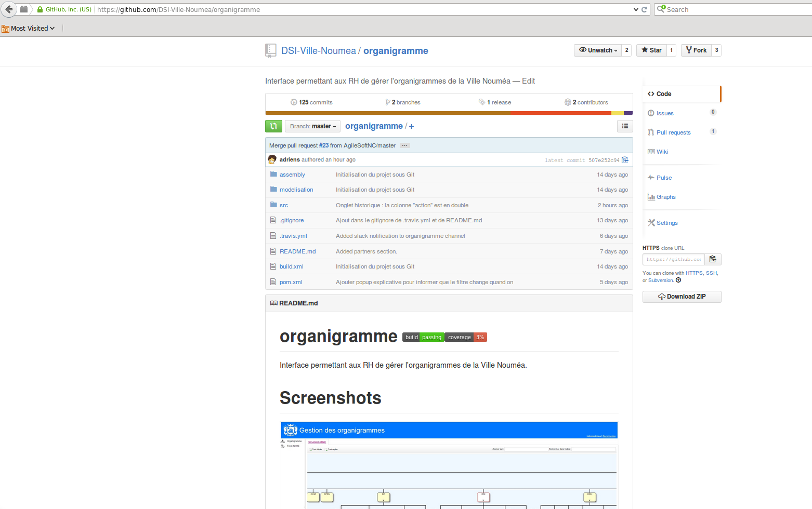
Task: Open the .gitignore file
Action: click(x=292, y=220)
